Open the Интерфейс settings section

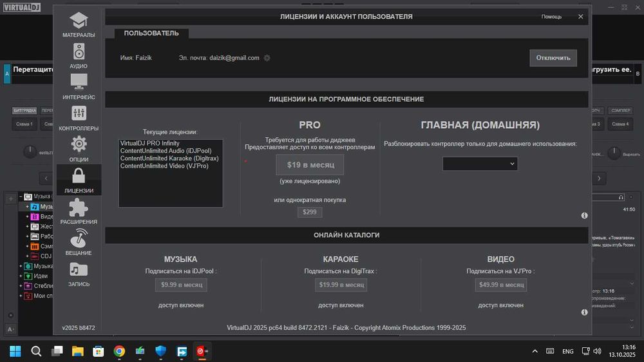79,87
